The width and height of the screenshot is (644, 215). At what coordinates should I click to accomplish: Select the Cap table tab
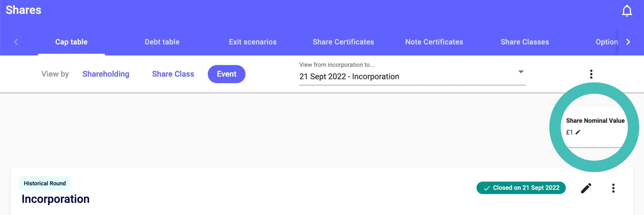(x=71, y=42)
